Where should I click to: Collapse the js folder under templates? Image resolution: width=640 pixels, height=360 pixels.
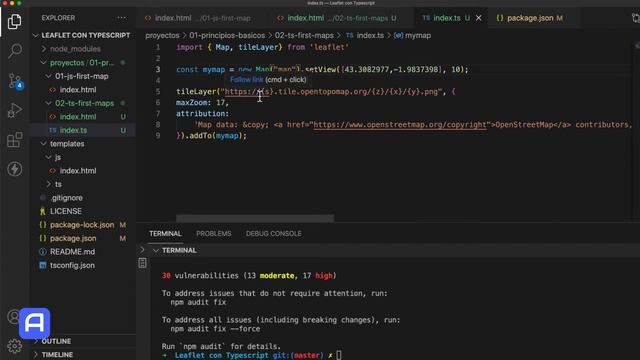(x=49, y=157)
